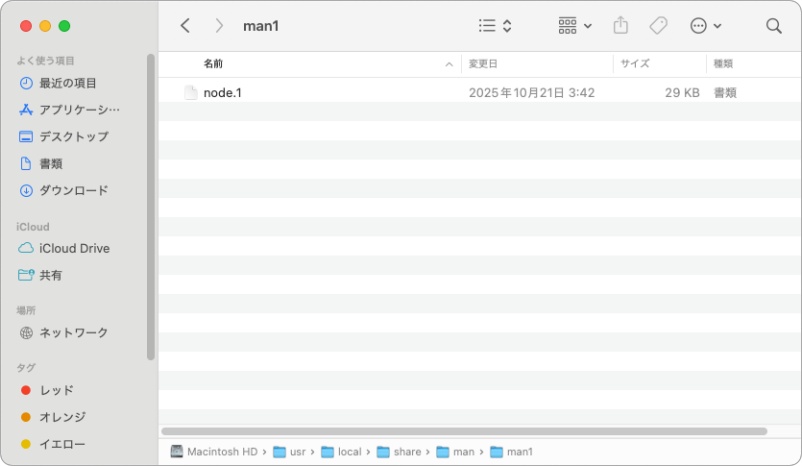Go to デスクトップ in sidebar

73,137
